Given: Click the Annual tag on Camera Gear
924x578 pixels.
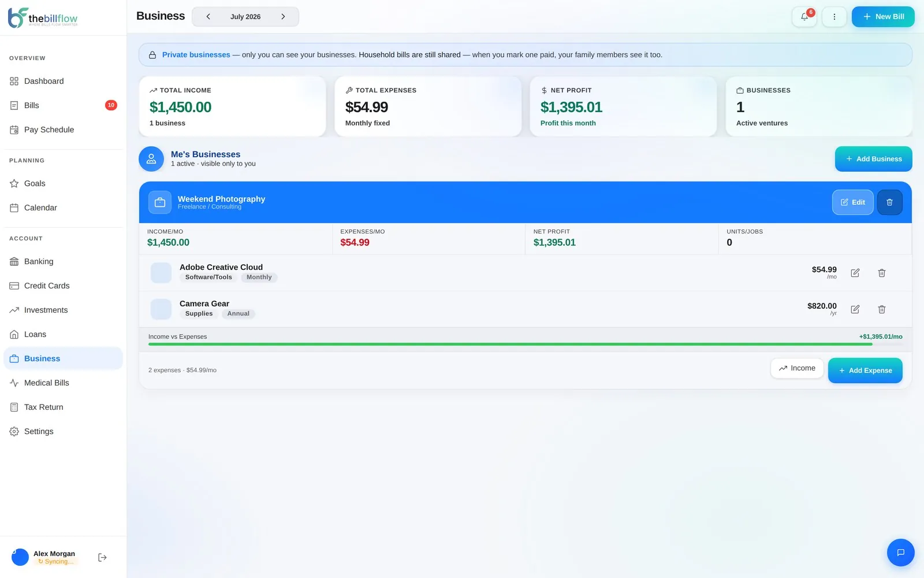Looking at the screenshot, I should pyautogui.click(x=238, y=314).
